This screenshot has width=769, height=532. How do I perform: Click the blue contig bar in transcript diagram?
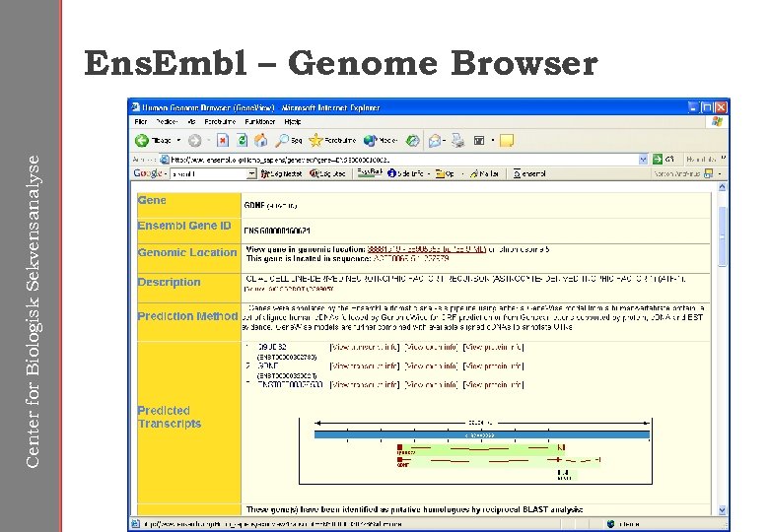click(482, 435)
